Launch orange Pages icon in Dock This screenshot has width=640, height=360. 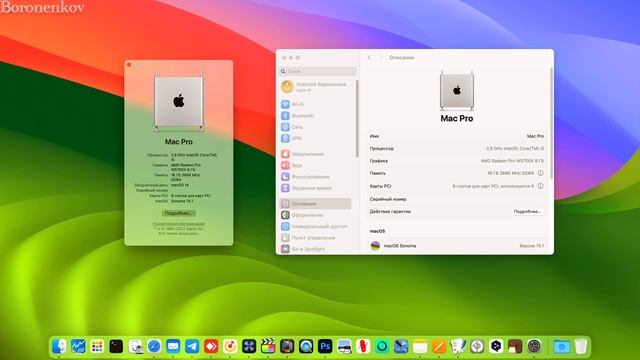[x=439, y=347]
